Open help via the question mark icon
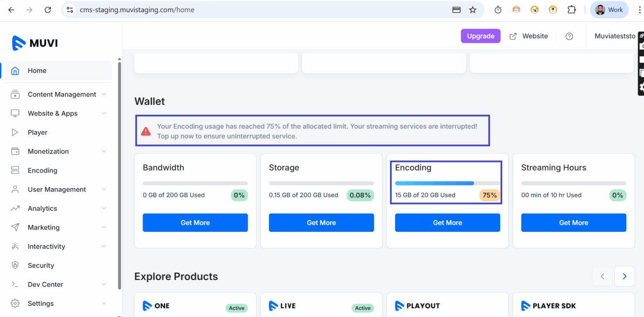The image size is (644, 317). pos(569,36)
